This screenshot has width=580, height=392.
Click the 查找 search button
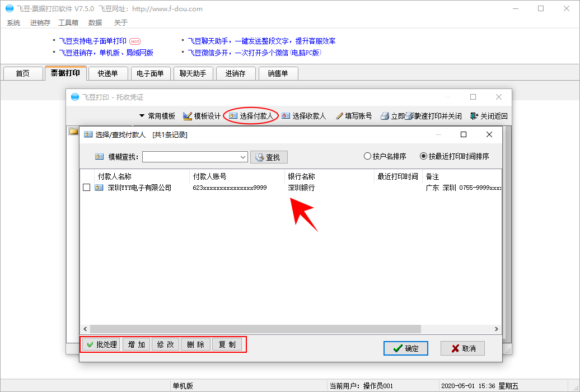point(269,157)
